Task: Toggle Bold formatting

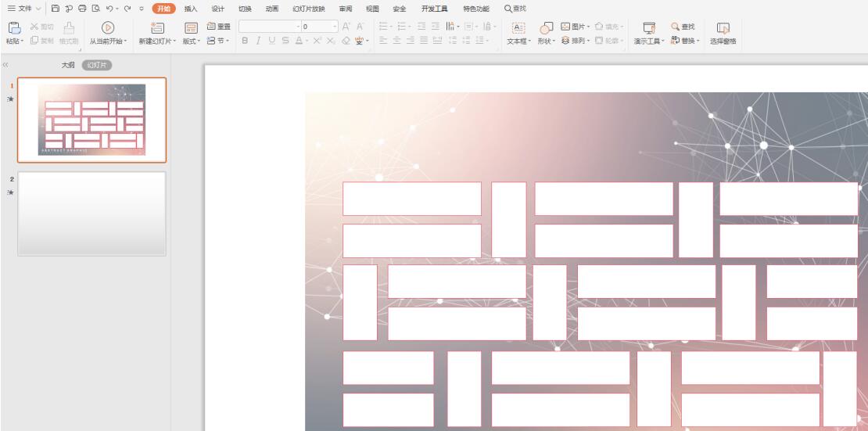Action: click(245, 41)
